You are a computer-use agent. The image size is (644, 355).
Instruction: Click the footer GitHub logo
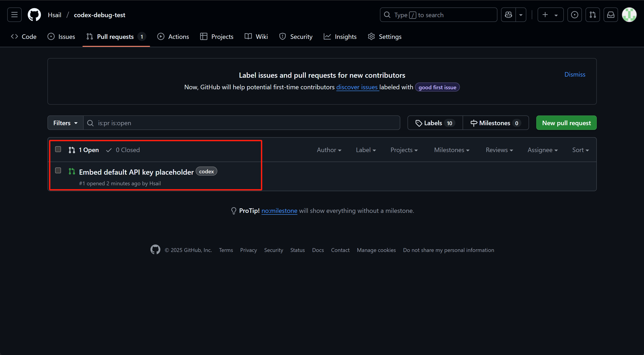155,250
